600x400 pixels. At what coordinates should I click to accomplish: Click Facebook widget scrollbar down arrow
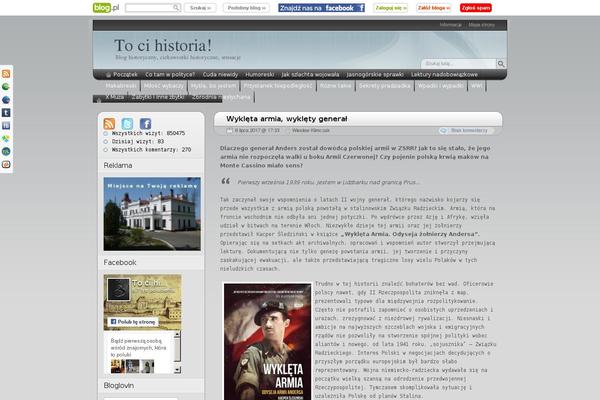pos(177,370)
